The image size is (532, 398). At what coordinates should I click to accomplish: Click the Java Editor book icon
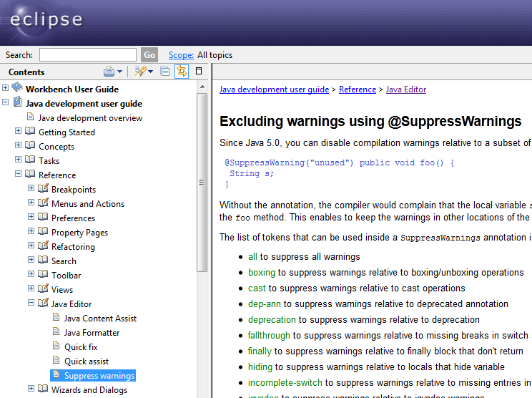point(43,302)
